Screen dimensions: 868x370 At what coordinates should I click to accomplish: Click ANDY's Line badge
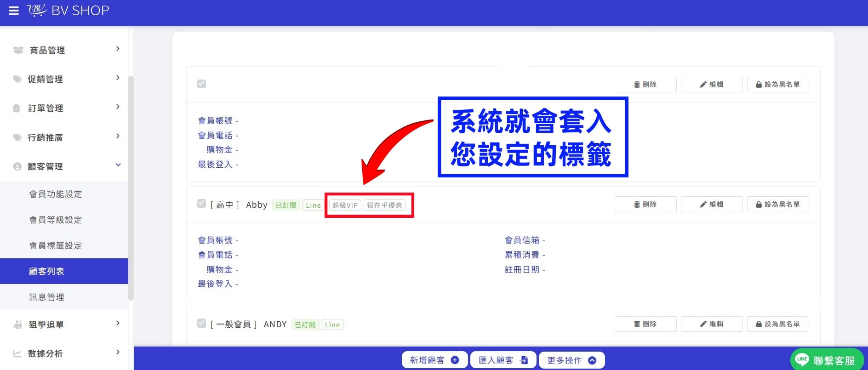(332, 325)
